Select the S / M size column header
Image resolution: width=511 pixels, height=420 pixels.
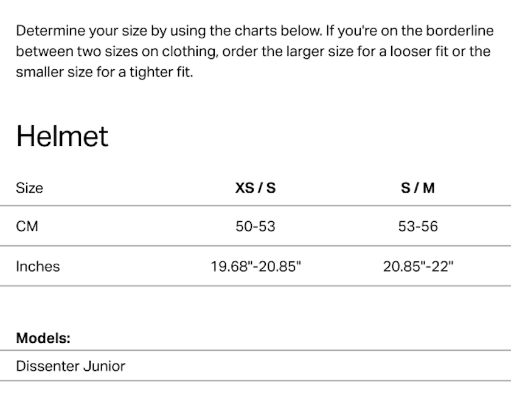tap(418, 188)
